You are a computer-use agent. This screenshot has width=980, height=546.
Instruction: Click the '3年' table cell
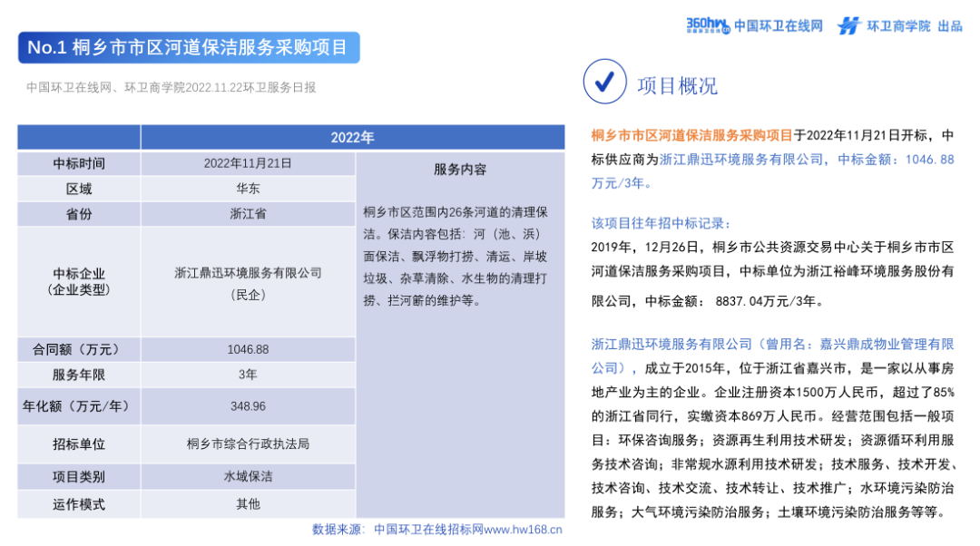pos(248,375)
